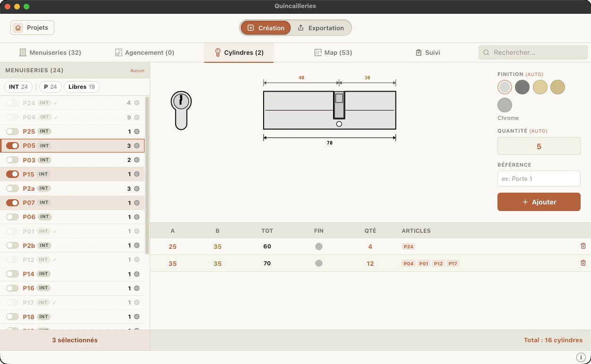591x364 pixels.
Task: Select the Cylindres (2) tab
Action: (239, 52)
